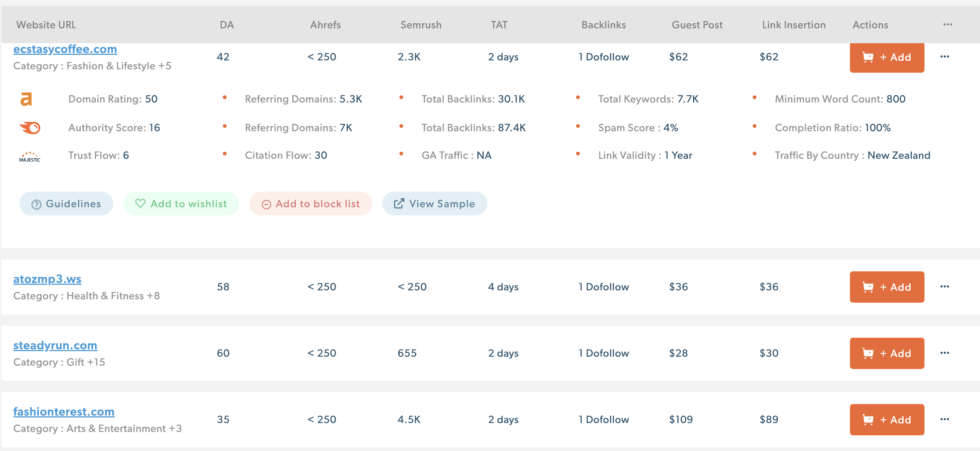980x451 pixels.
Task: Add steadyrun.com to cart
Action: pos(886,353)
